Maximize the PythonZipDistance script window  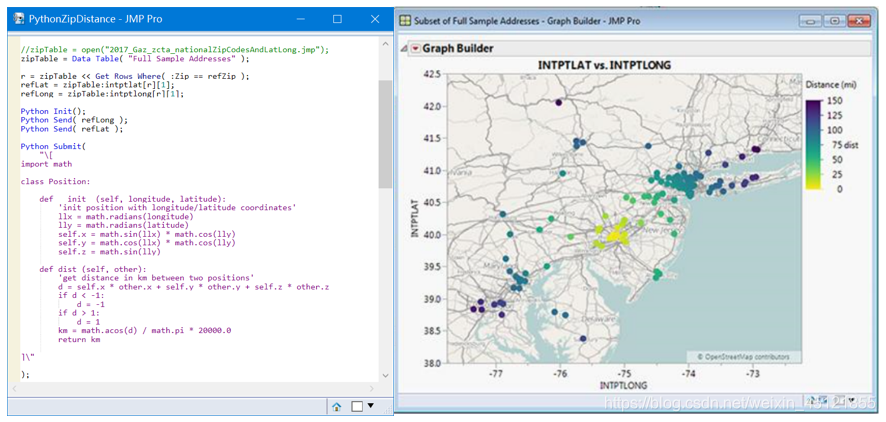337,19
